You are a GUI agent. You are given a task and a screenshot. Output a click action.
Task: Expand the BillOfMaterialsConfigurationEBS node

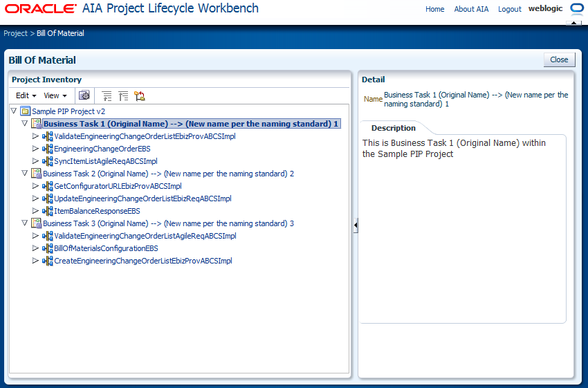click(x=35, y=248)
